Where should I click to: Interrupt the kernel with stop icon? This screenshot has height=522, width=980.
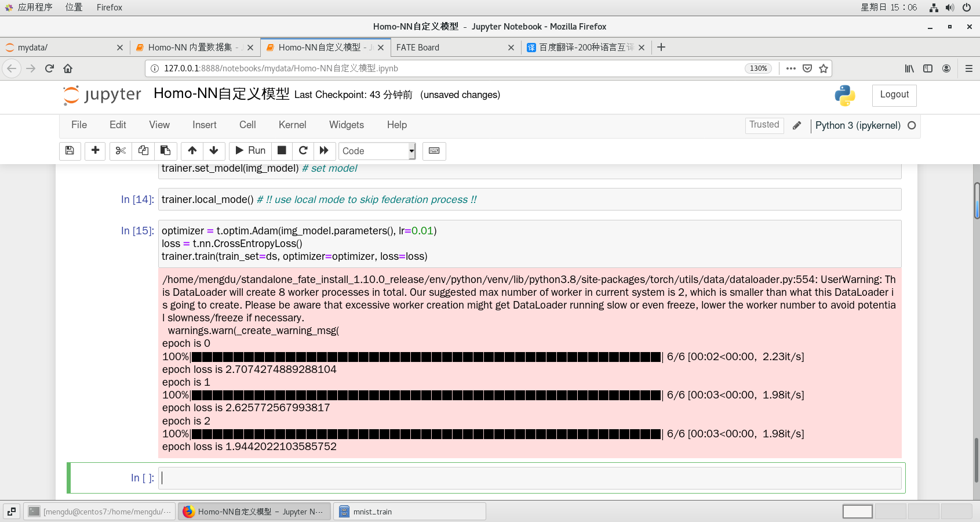point(282,151)
